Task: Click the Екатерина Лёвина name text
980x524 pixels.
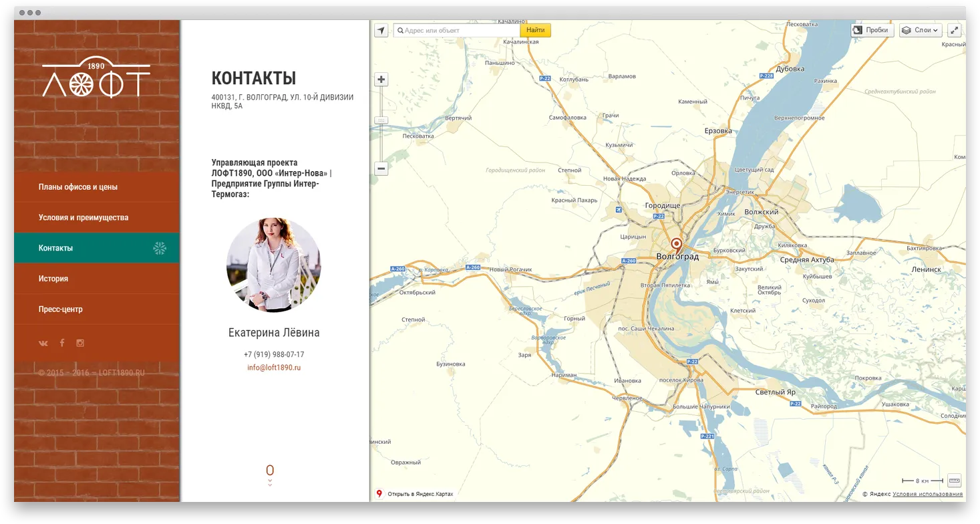Action: 274,333
